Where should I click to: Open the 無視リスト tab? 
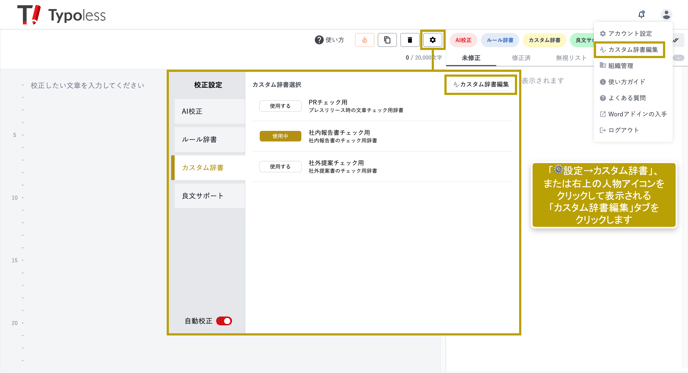point(571,58)
